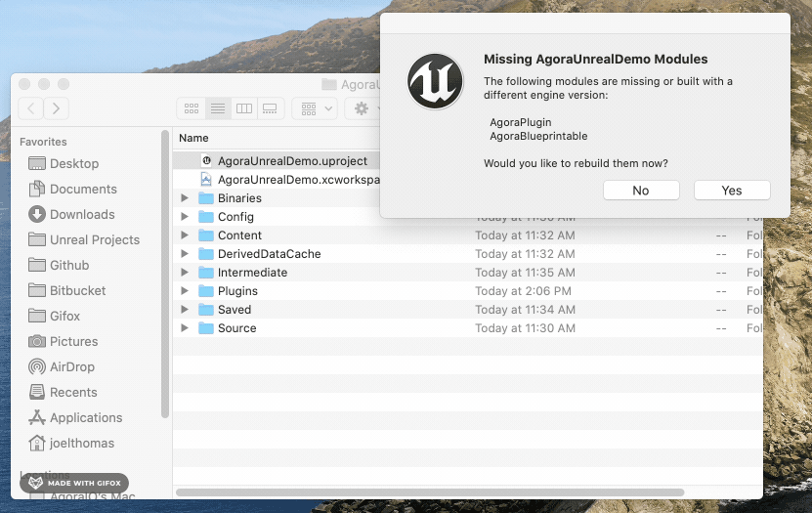Open Bitbucket folder in sidebar
Image resolution: width=812 pixels, height=513 pixels.
click(66, 290)
